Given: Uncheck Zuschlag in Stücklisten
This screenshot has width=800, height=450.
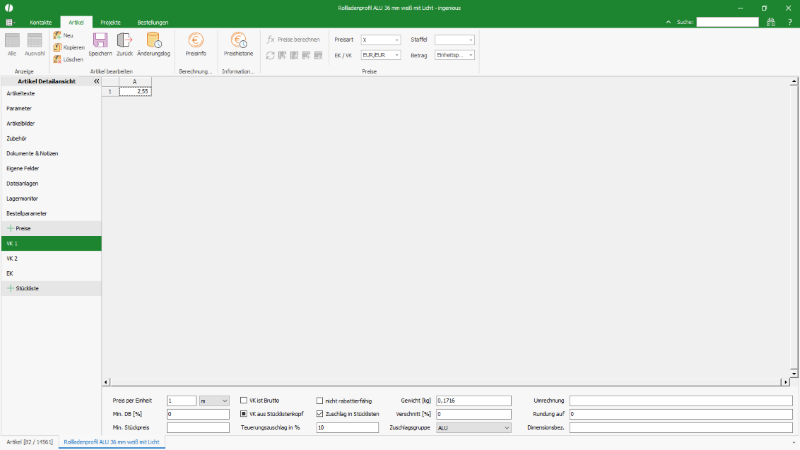Looking at the screenshot, I should point(319,414).
